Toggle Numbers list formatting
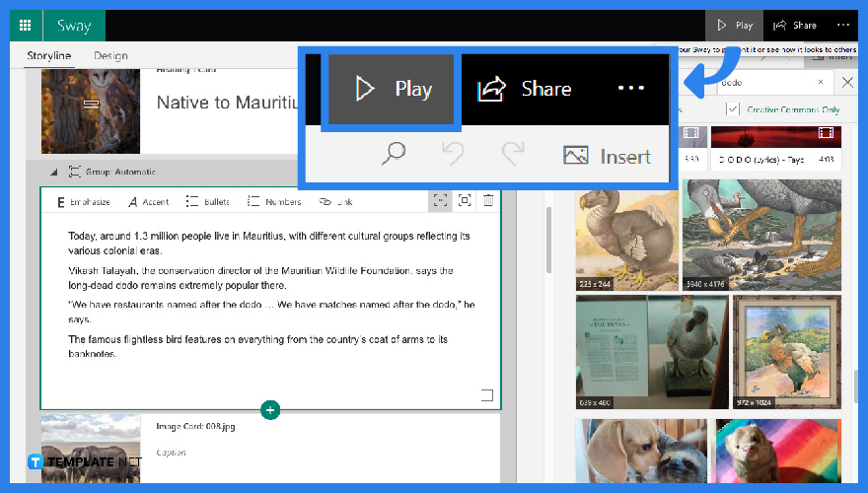868x493 pixels. tap(274, 202)
